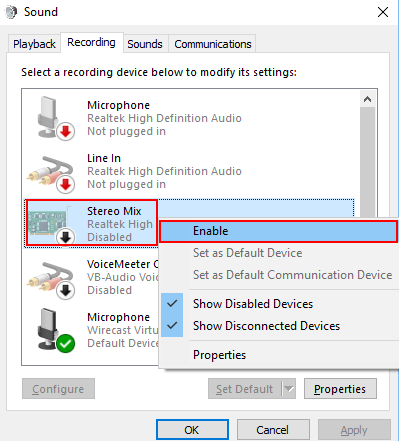The width and height of the screenshot is (399, 441).
Task: Click the Cancel button
Action: (273, 430)
